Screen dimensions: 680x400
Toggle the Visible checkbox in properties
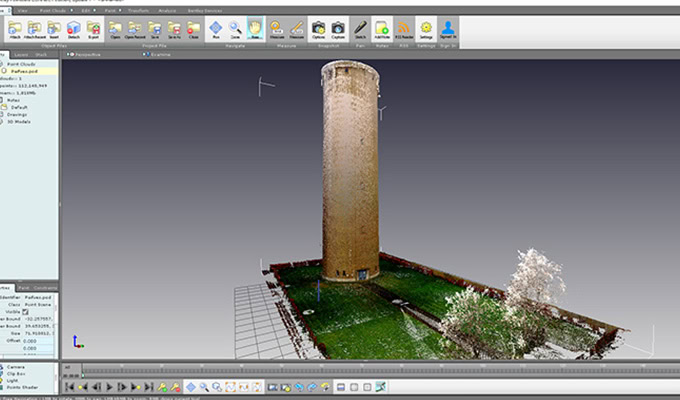tap(25, 312)
